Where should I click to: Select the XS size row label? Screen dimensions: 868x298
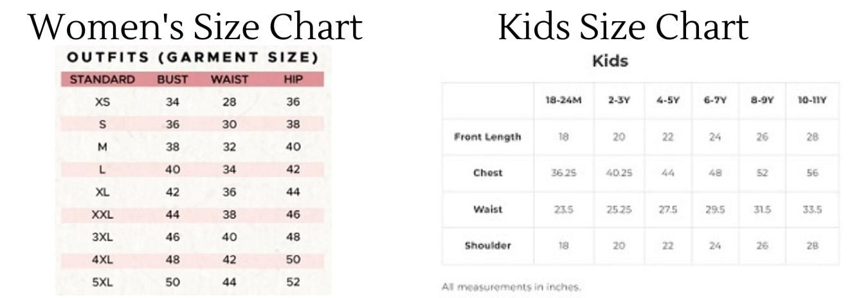click(102, 102)
